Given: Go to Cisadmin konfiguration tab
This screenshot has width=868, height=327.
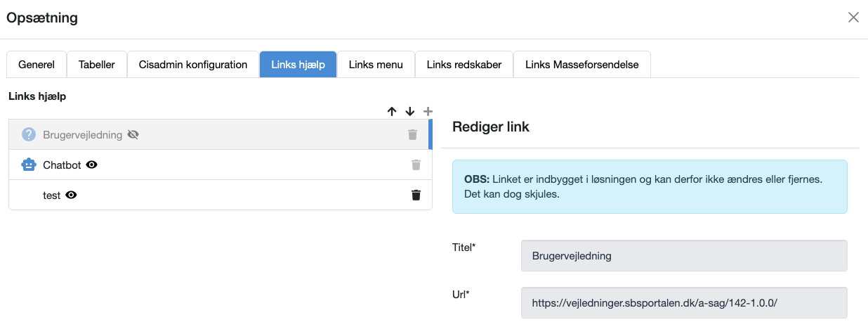Looking at the screenshot, I should point(193,65).
